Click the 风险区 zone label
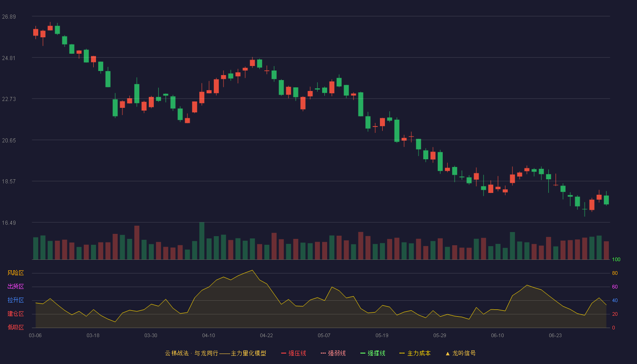The image size is (637, 364). [16, 273]
